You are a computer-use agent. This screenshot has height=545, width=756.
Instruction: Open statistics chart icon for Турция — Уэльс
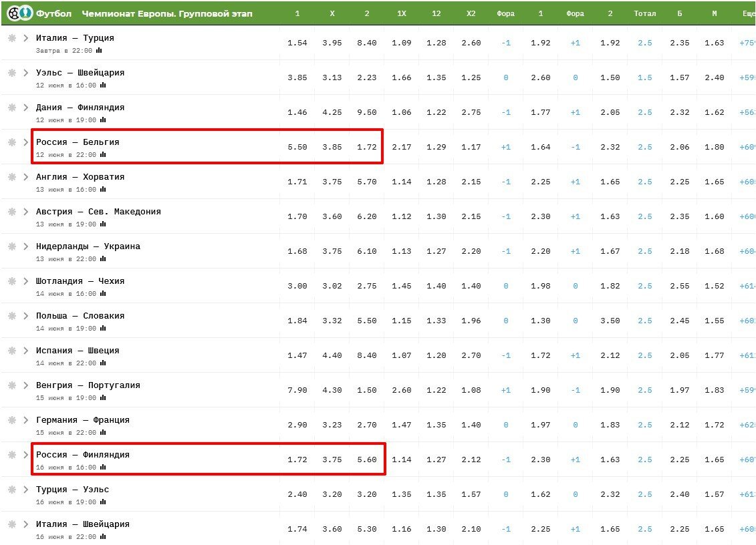[103, 502]
